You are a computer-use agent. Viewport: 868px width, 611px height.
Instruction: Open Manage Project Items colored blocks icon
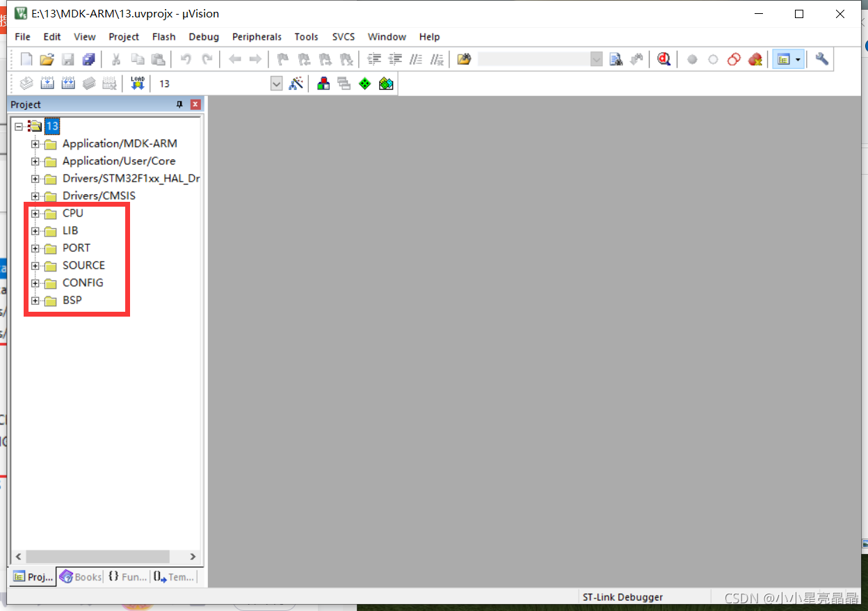(x=323, y=84)
